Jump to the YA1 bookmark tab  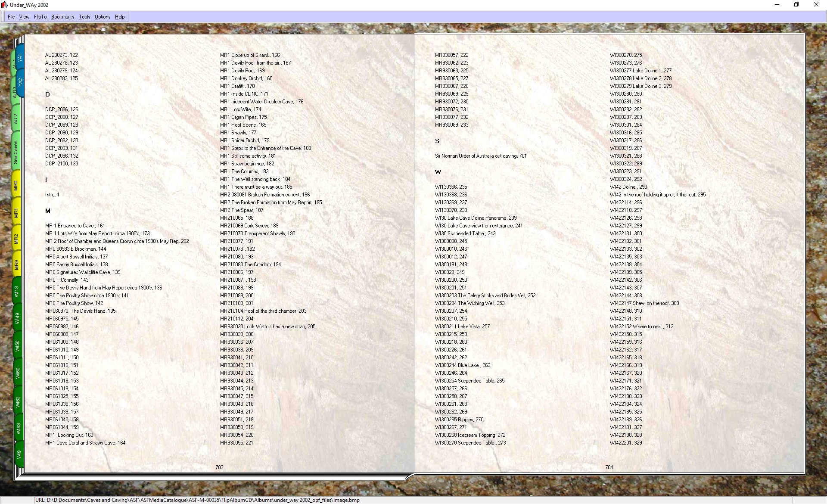pos(20,58)
